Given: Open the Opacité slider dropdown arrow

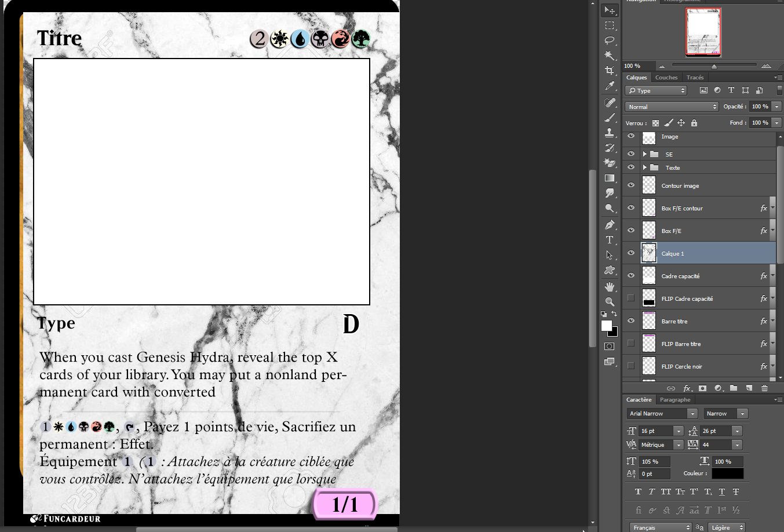Looking at the screenshot, I should (x=777, y=107).
